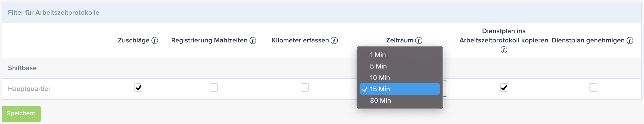
Task: Select the highlighted 15 Min option
Action: click(400, 89)
